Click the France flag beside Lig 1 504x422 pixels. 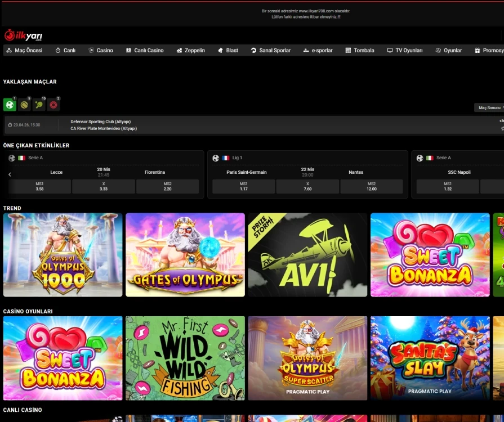(226, 158)
